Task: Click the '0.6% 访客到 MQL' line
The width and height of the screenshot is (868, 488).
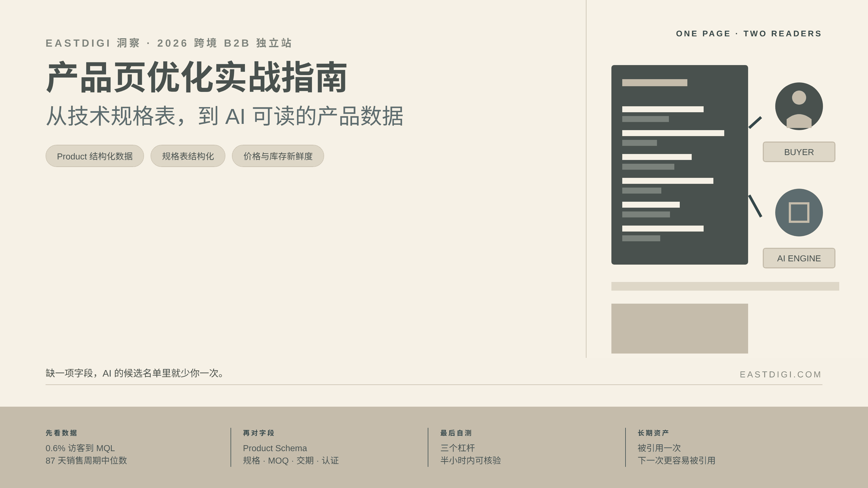Action: tap(80, 448)
